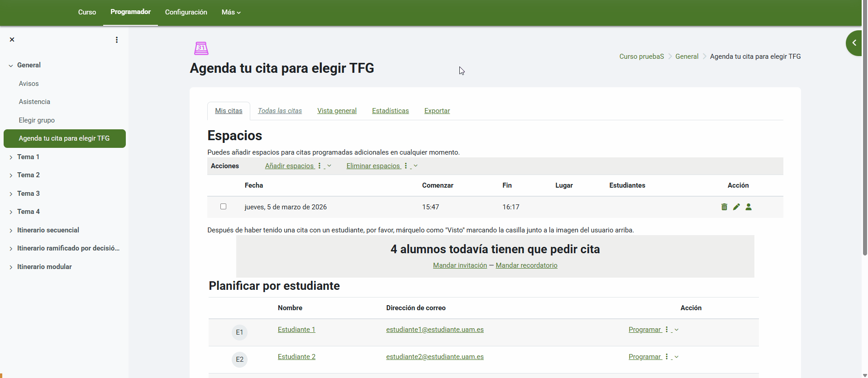Switch to the Exportar tab
This screenshot has width=868, height=378.
(437, 111)
